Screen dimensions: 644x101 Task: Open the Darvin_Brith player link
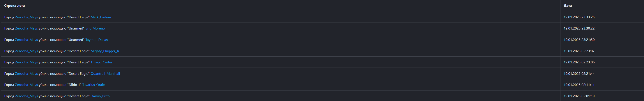tap(100, 96)
